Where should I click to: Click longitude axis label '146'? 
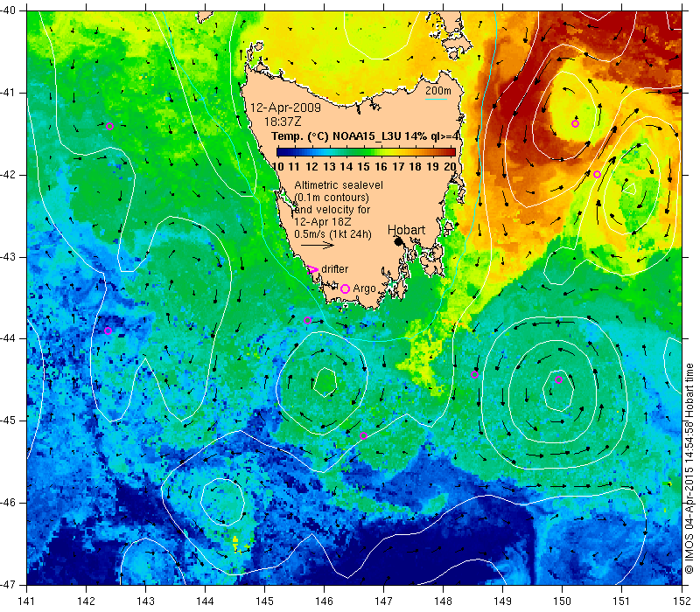pos(324,601)
